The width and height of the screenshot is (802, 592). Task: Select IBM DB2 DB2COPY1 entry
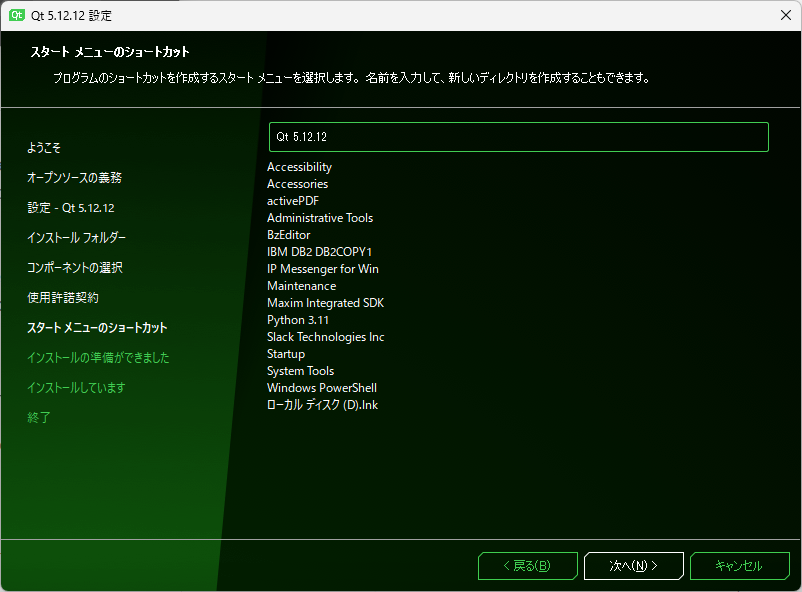click(319, 252)
